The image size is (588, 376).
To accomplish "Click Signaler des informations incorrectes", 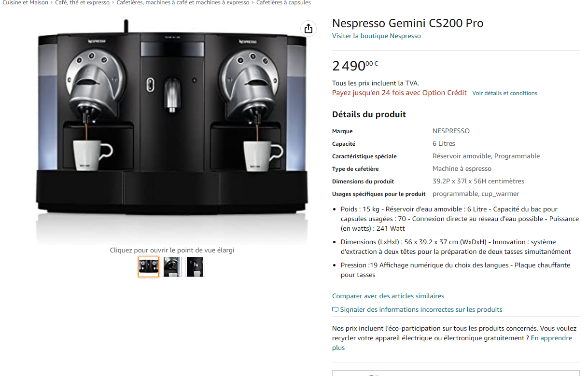I will 421,309.
